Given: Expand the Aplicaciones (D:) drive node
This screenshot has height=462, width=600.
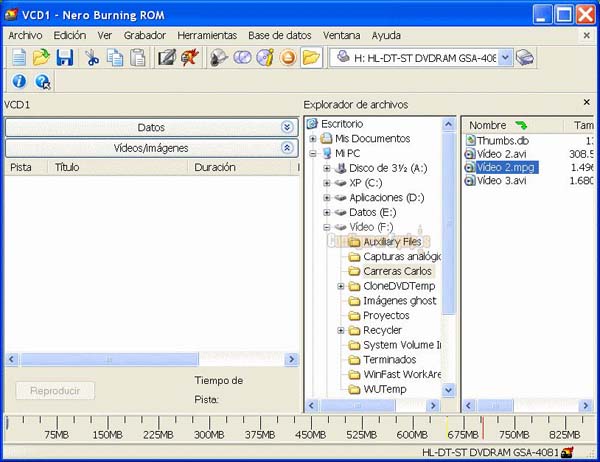Looking at the screenshot, I should click(x=326, y=198).
